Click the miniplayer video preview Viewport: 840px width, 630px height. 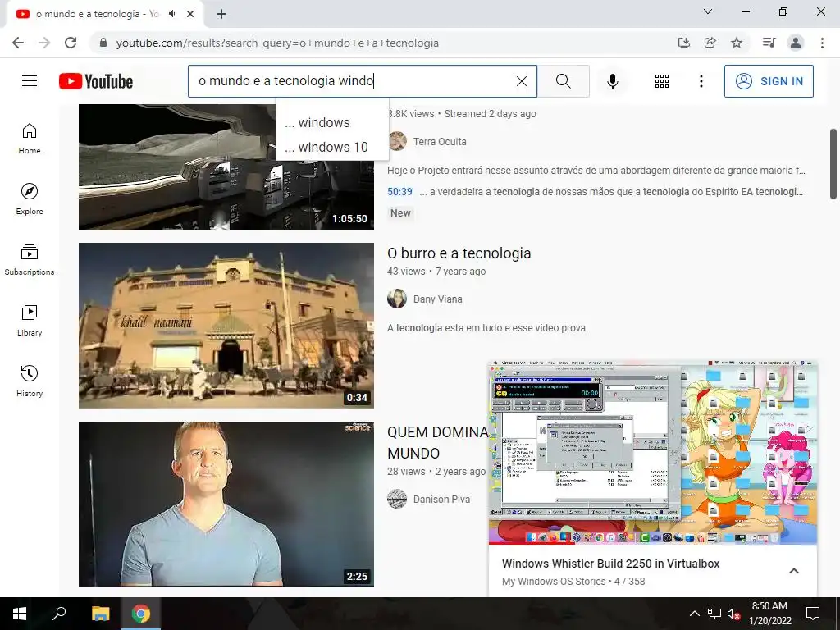tap(653, 452)
